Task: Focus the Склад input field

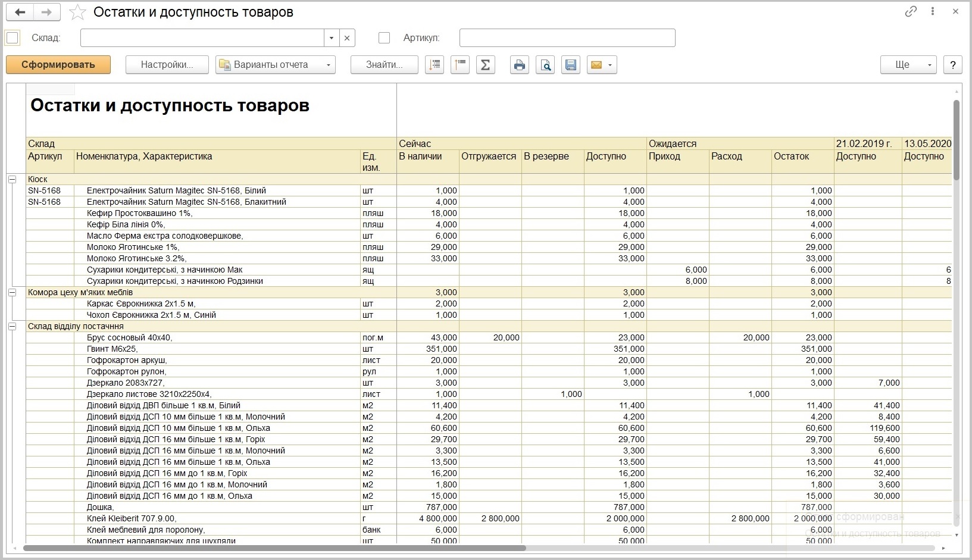Action: (202, 38)
